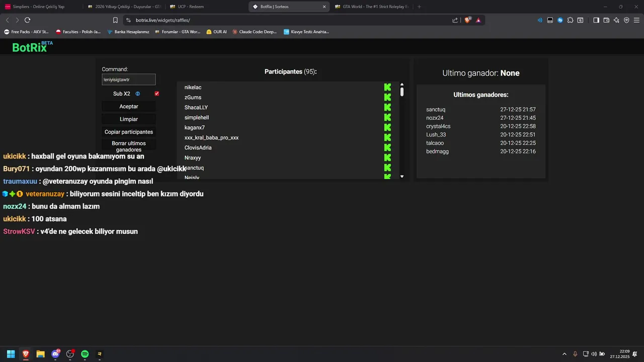Screen dimensions: 644x362
Task: Click the Kick icon beside zGums
Action: click(x=387, y=98)
